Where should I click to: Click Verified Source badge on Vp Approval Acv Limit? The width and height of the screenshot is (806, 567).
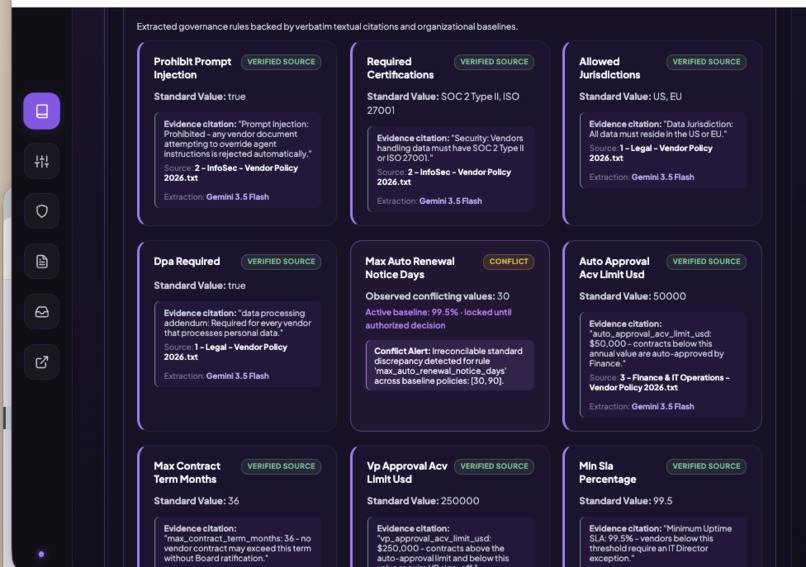click(494, 466)
